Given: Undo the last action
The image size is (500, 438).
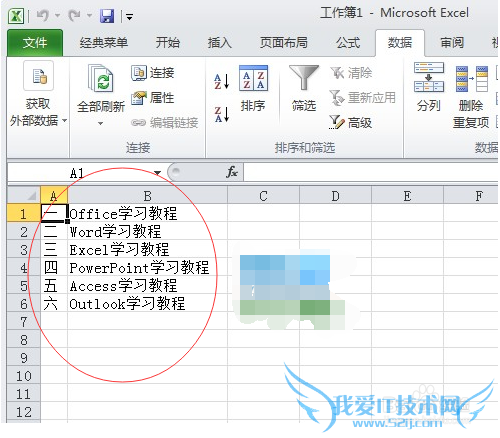Looking at the screenshot, I should (x=43, y=15).
